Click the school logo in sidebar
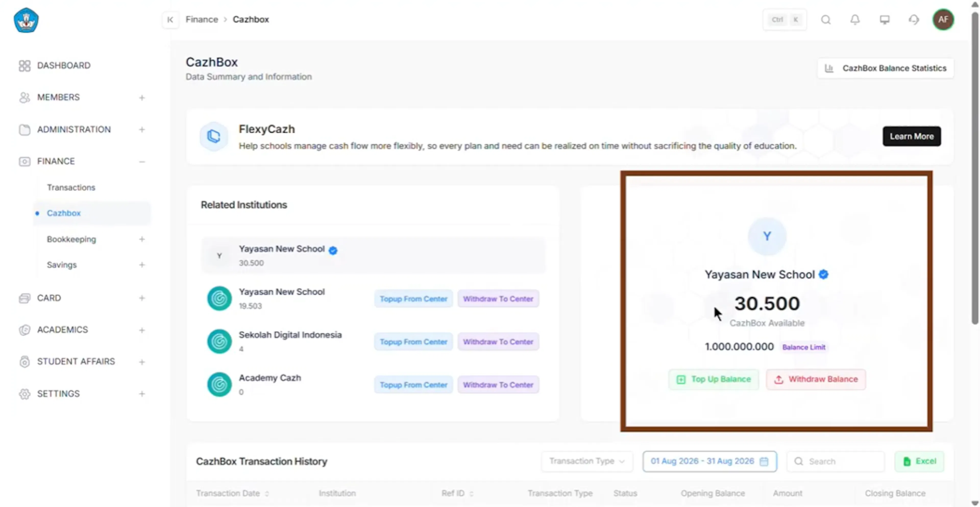This screenshot has height=507, width=980. coord(26,20)
